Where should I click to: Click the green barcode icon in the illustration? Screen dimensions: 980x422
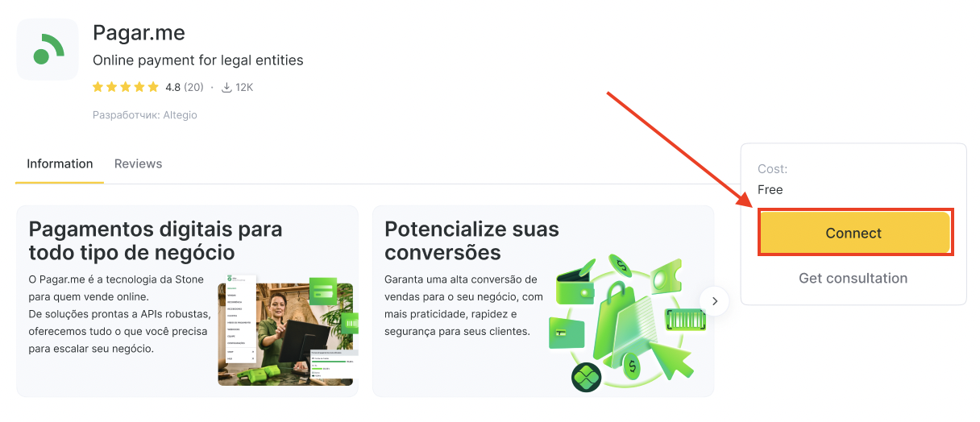point(685,320)
